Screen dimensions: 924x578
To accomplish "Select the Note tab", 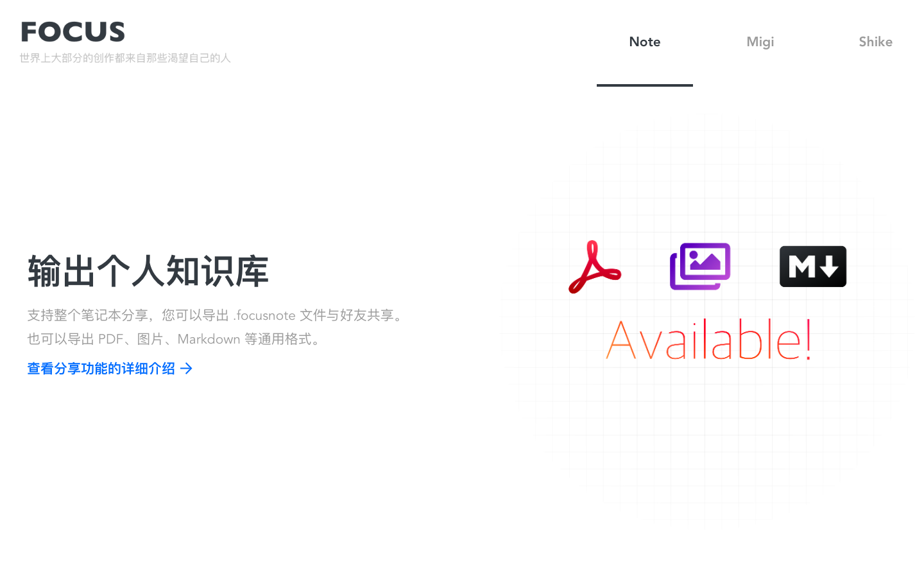I will point(644,41).
